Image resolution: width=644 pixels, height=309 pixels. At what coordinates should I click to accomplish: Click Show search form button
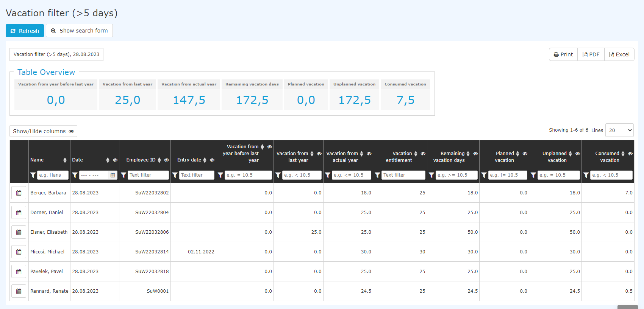tap(79, 31)
